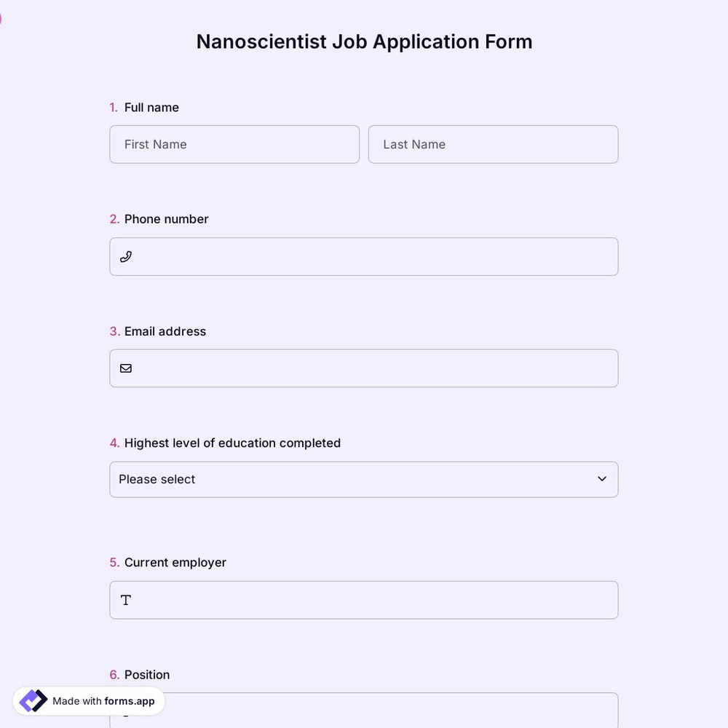The image size is (728, 728).
Task: Click the chevron arrow on the education dropdown
Action: click(x=602, y=479)
